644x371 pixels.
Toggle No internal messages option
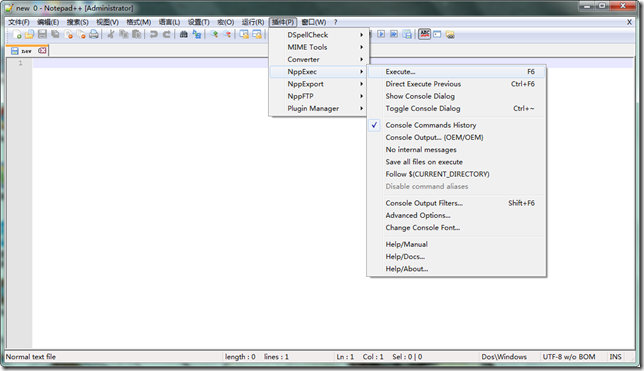(457, 150)
